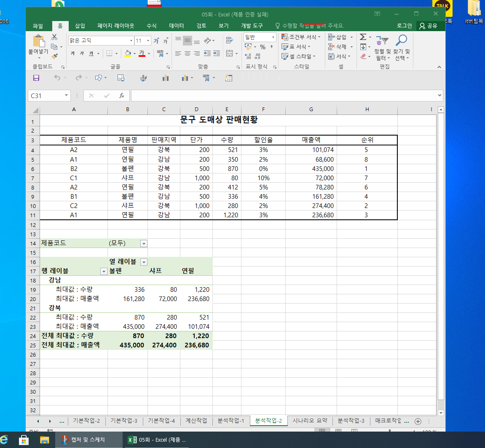Apply comma style format
The image size is (485, 448).
tap(271, 47)
